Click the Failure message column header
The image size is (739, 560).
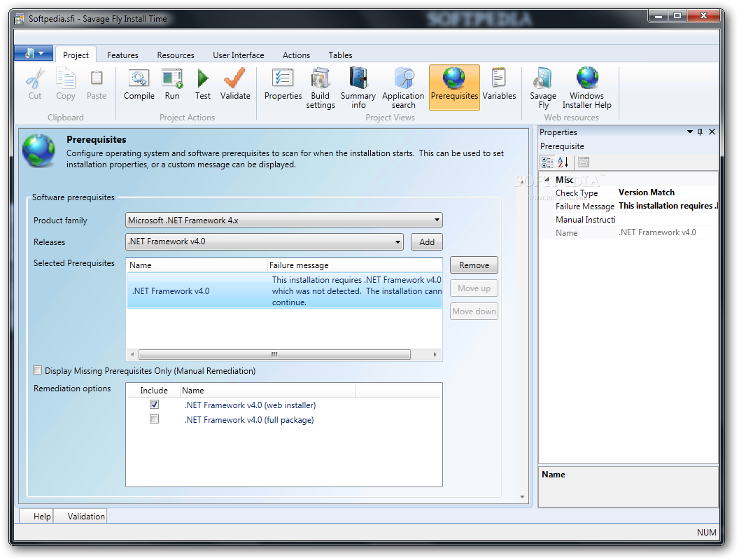point(354,265)
